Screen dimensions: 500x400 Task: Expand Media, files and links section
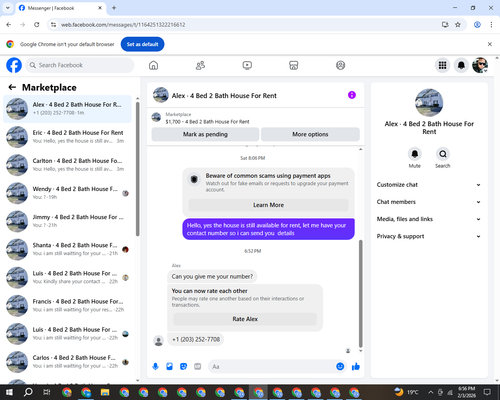tap(429, 219)
